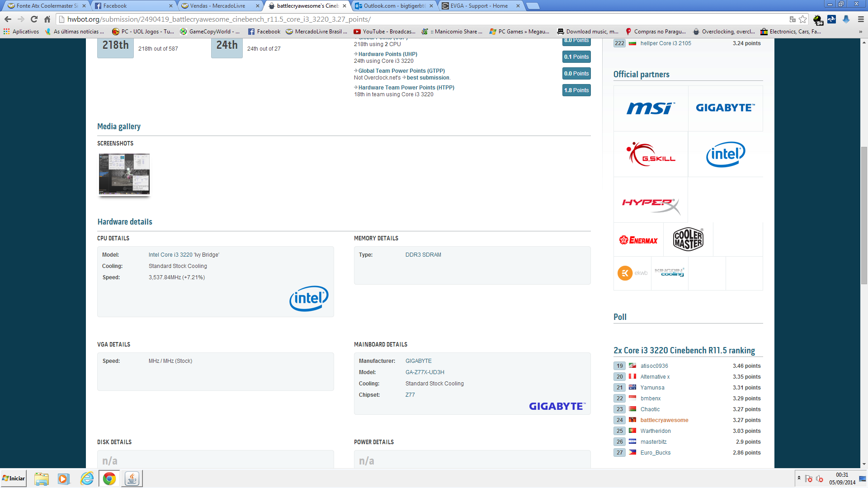Click the page vertical scrollbar thumb
The image size is (868, 488).
click(x=864, y=216)
